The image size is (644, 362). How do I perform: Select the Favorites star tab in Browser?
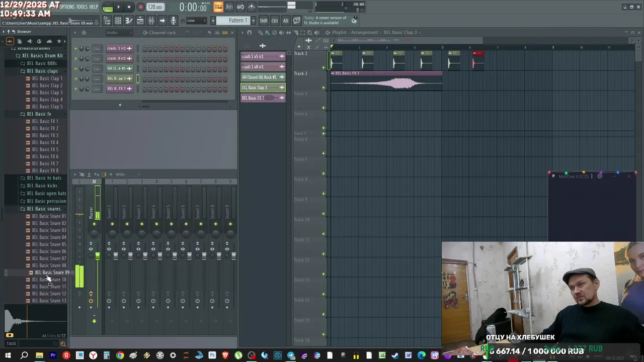pyautogui.click(x=59, y=41)
